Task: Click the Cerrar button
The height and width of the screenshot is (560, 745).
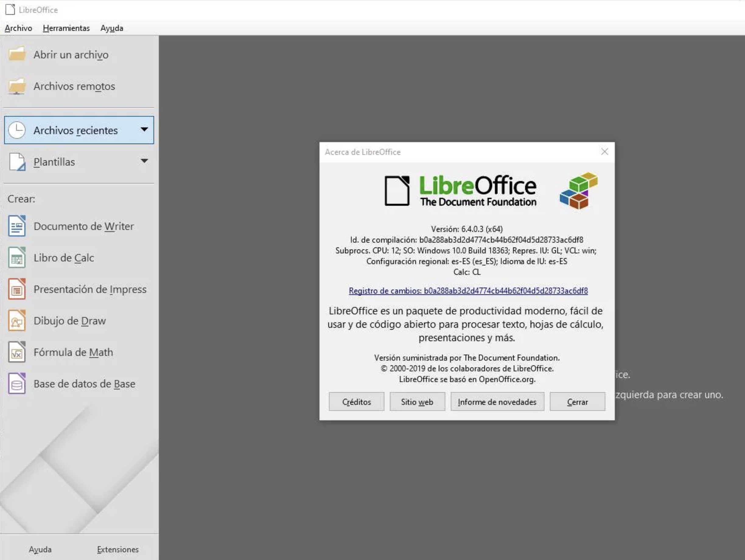Action: [x=577, y=401]
